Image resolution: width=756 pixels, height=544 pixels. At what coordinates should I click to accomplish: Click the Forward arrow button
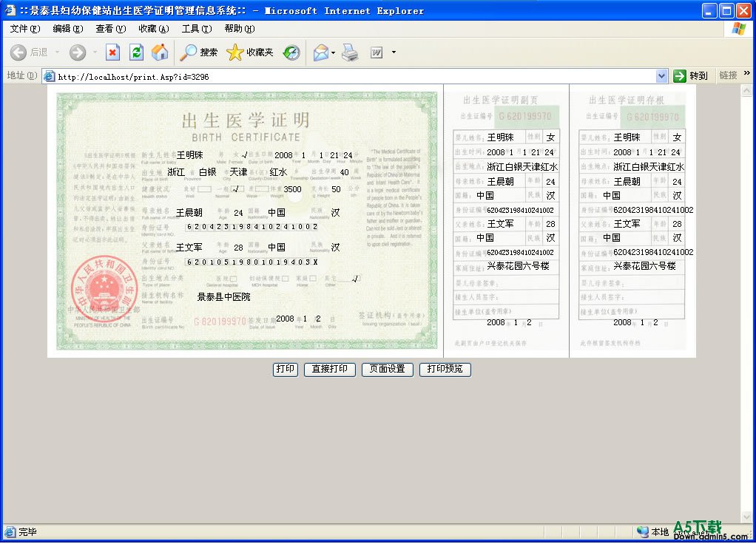78,52
